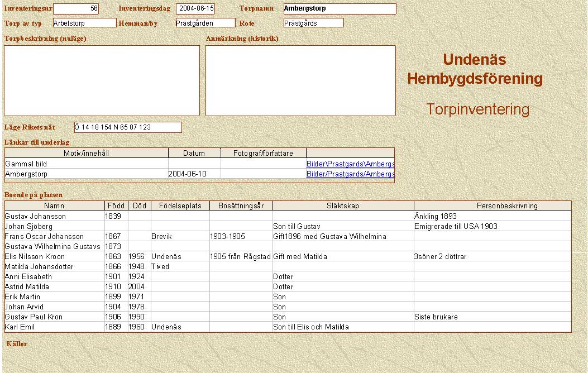
Task: Focus the Torp av typ field
Action: coord(84,23)
